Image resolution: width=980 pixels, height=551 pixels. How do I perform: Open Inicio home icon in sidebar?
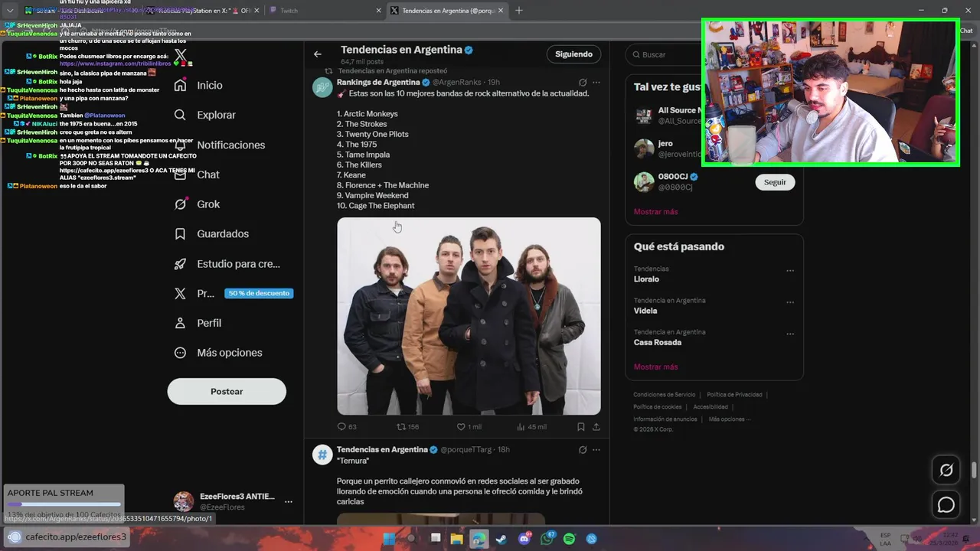click(x=180, y=85)
